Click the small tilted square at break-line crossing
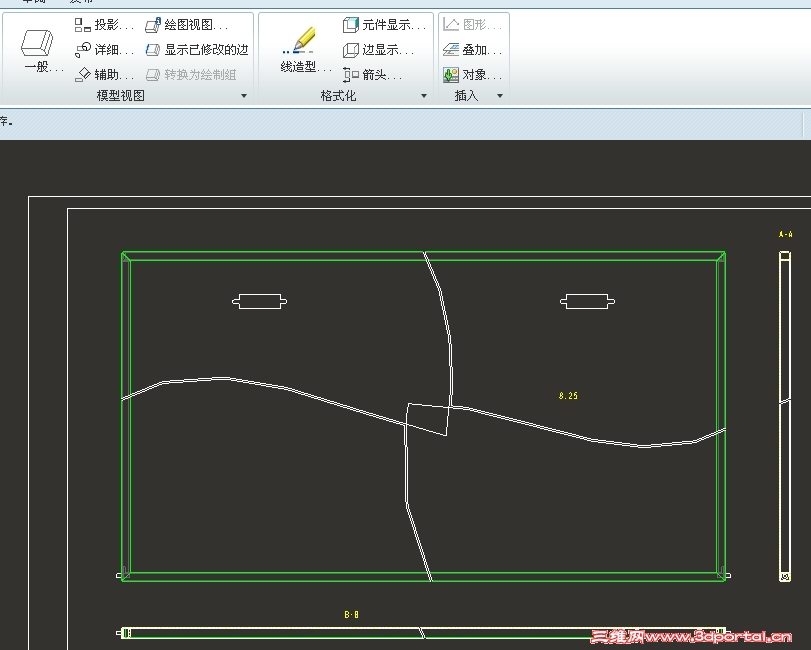811x650 pixels. point(428,419)
